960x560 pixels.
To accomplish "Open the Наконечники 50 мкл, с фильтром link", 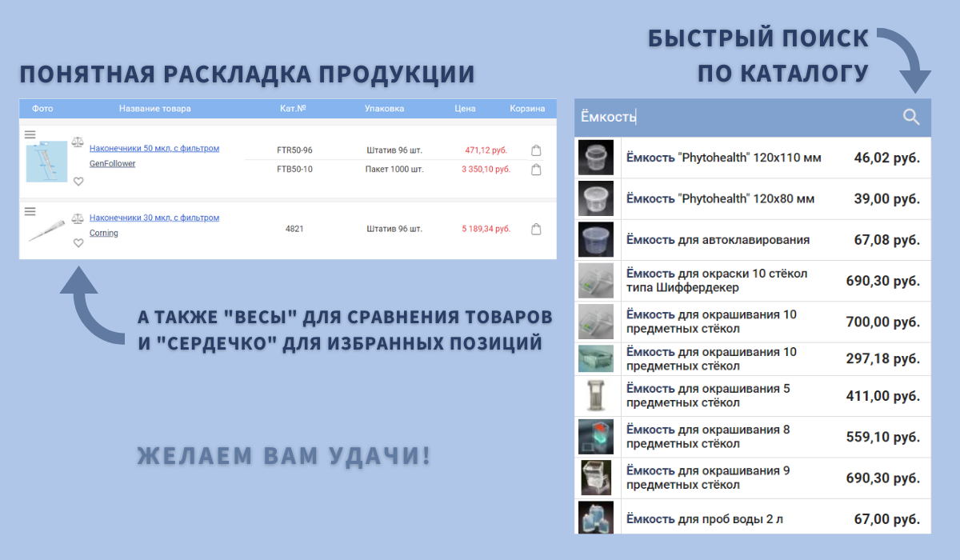I will click(x=154, y=149).
